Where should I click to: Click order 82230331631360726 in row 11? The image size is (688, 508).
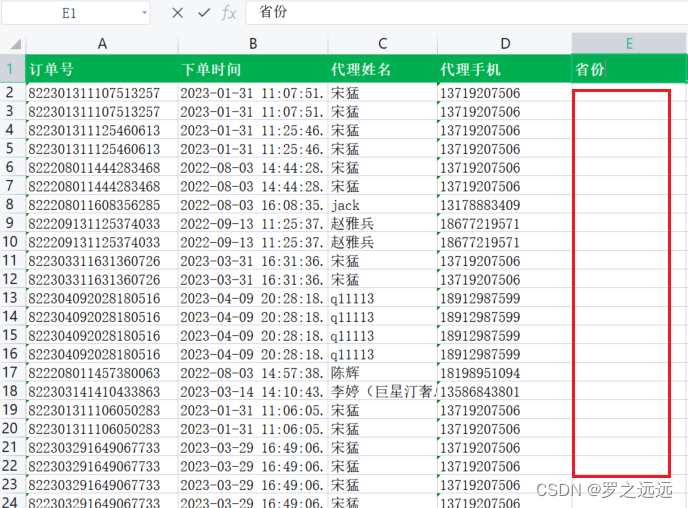click(x=102, y=261)
